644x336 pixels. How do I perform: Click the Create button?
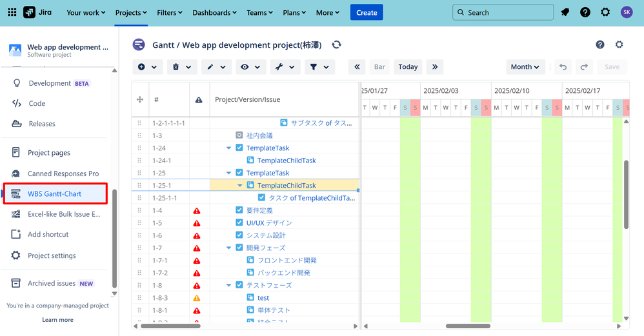[367, 12]
